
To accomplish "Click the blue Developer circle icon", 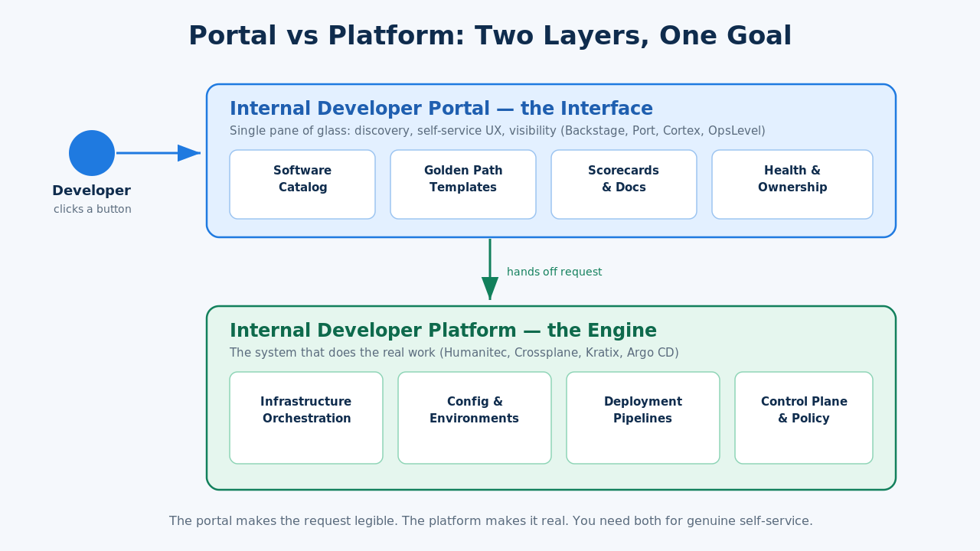I will click(92, 153).
